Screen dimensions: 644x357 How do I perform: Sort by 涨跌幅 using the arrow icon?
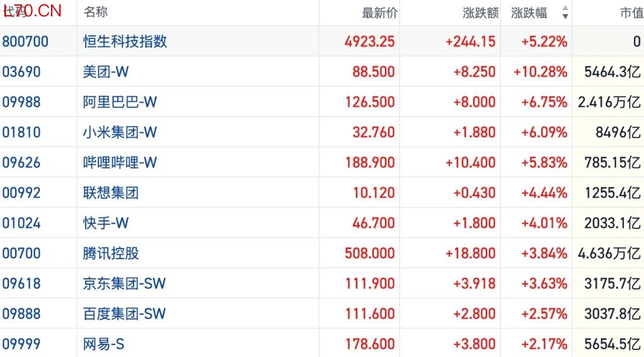[565, 13]
